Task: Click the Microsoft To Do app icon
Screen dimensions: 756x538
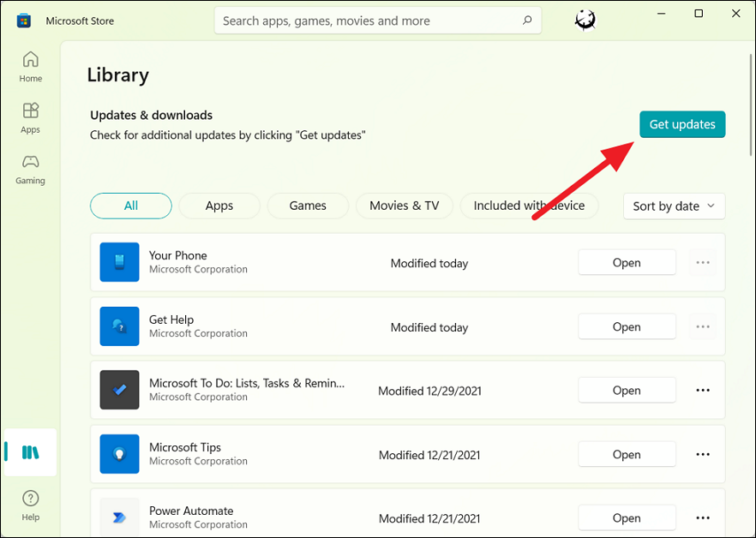Action: pyautogui.click(x=120, y=390)
